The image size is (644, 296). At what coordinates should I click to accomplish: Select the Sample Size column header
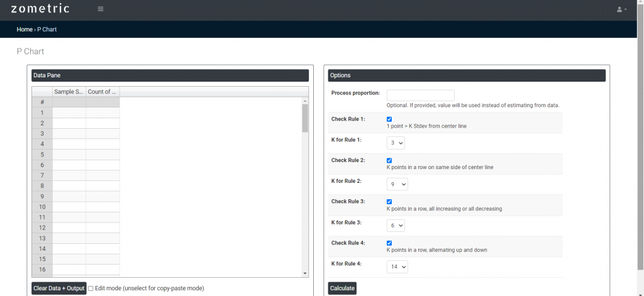[69, 92]
